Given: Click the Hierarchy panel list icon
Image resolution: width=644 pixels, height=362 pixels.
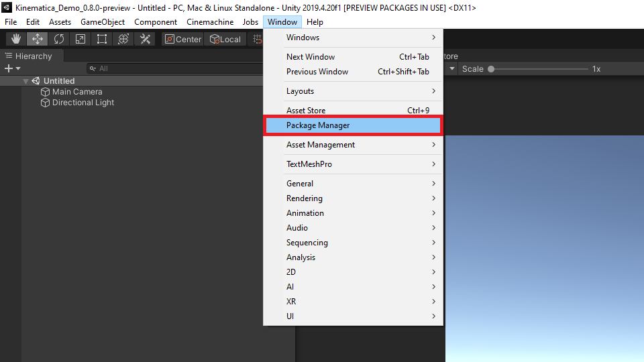Looking at the screenshot, I should [9, 56].
